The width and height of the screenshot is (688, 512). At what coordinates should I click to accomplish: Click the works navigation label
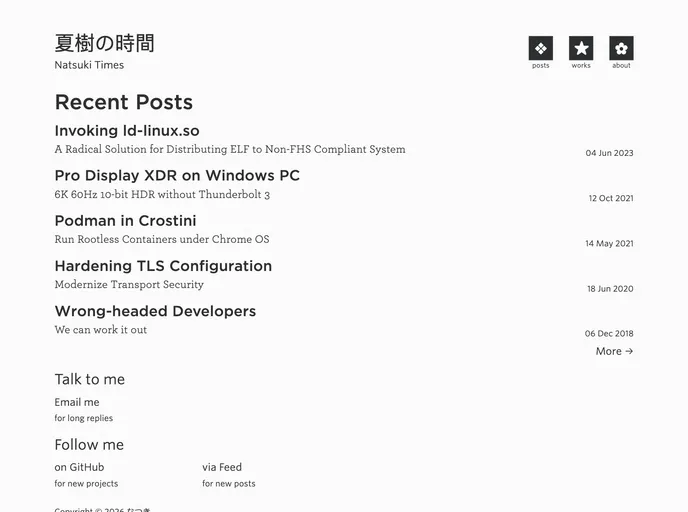tap(581, 66)
